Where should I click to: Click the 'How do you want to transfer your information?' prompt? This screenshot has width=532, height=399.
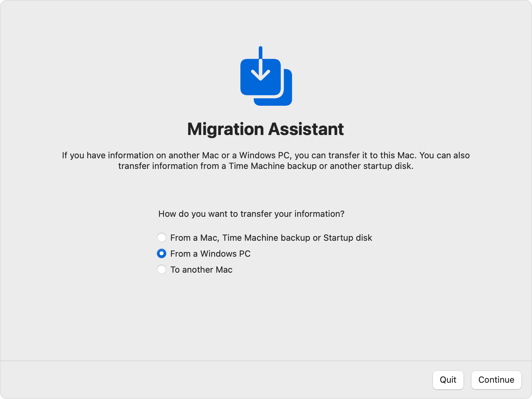(251, 214)
